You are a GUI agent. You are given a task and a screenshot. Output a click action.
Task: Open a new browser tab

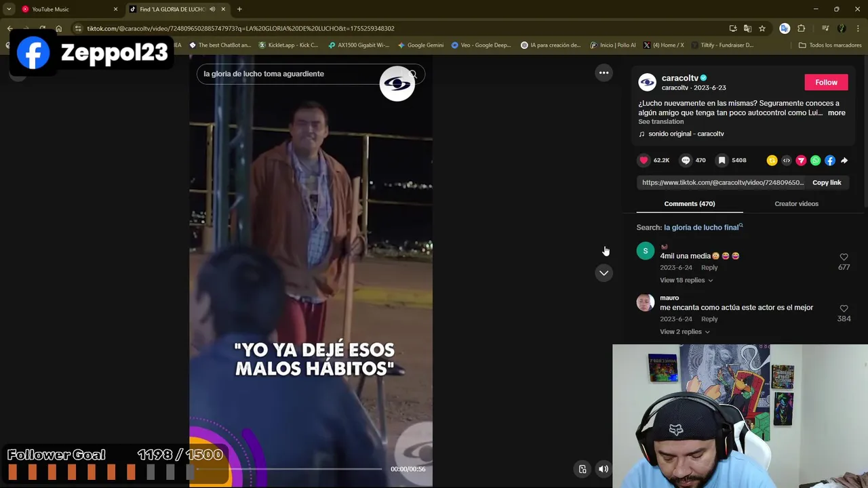tap(239, 9)
